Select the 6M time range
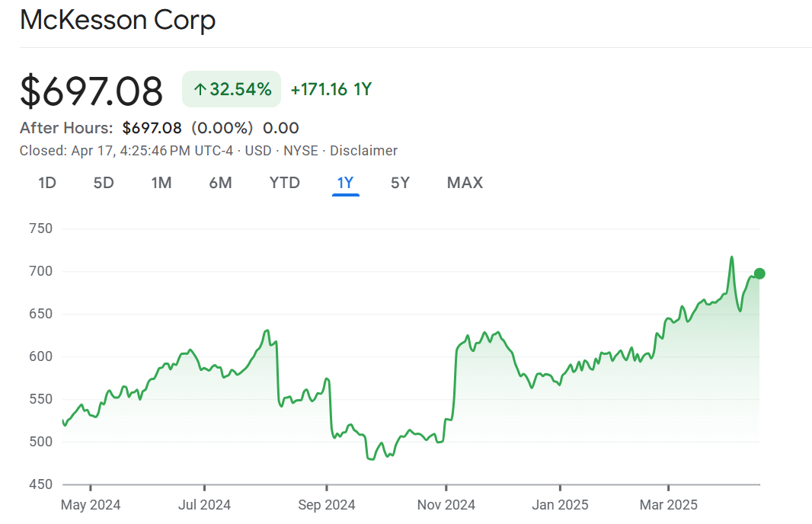812x524 pixels. point(220,183)
